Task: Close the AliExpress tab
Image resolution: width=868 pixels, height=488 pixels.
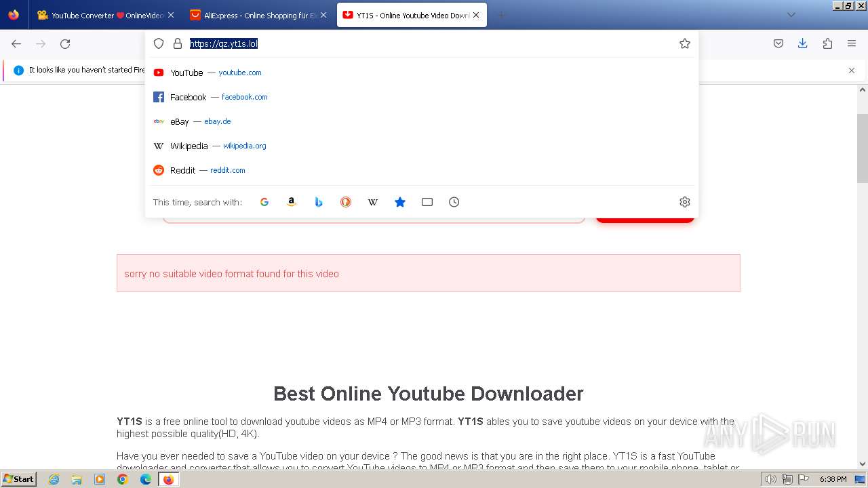Action: (323, 15)
